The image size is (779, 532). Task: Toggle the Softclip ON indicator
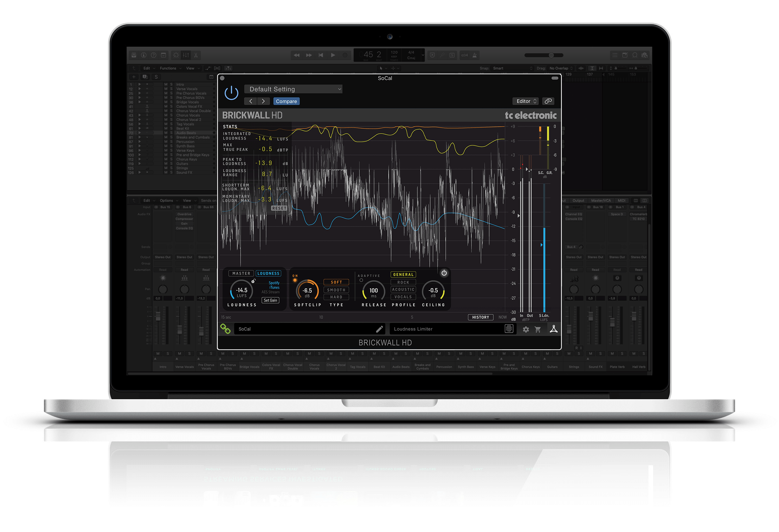pos(295,280)
